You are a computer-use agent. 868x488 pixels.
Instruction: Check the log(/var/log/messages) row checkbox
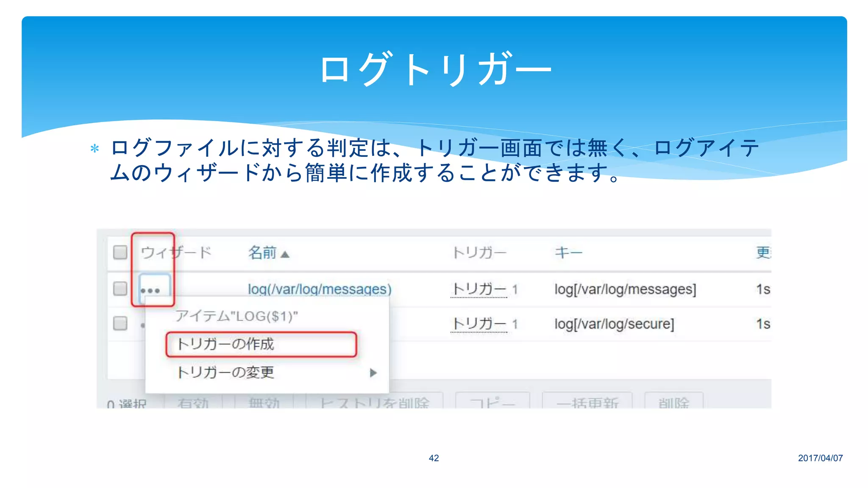click(x=120, y=288)
